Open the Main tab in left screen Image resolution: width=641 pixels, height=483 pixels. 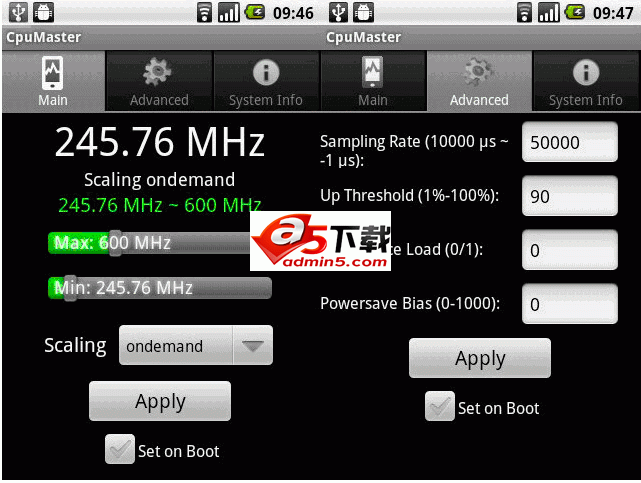click(x=53, y=81)
